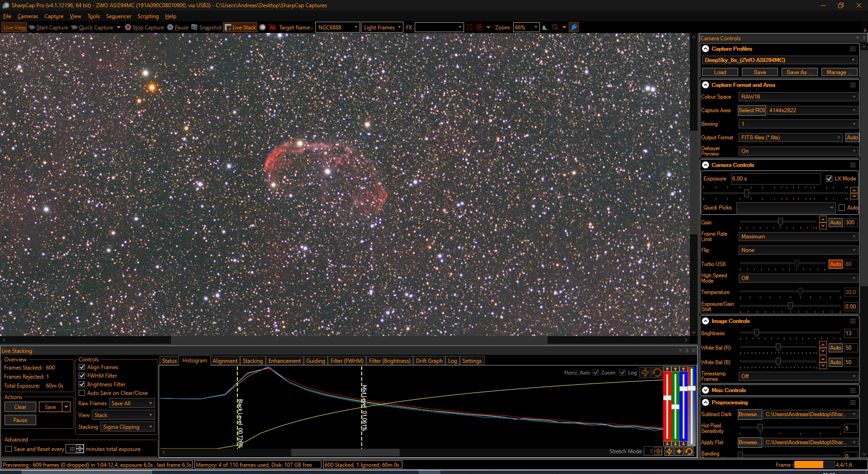Viewport: 868px width, 474px height.
Task: Toggle the Horiz. Axis Zoom checkbox
Action: point(596,373)
